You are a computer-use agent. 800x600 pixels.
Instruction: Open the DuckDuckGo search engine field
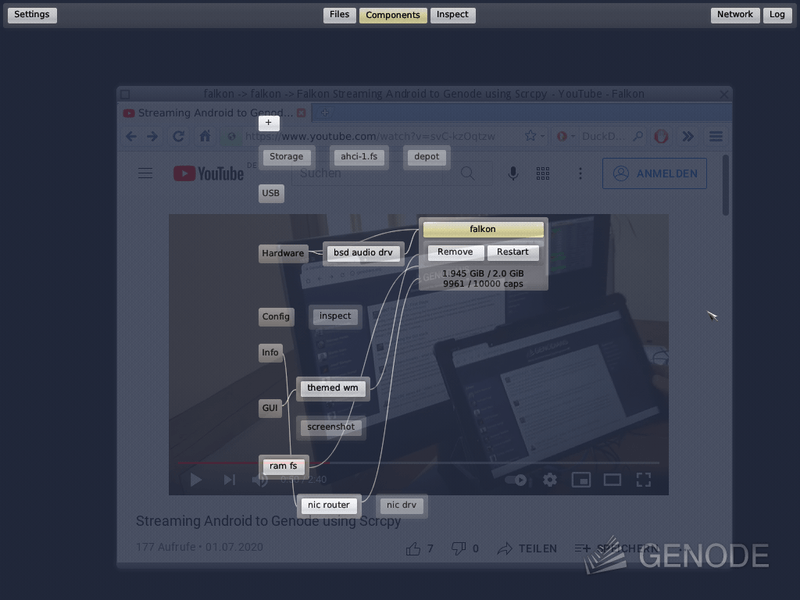pyautogui.click(x=601, y=136)
